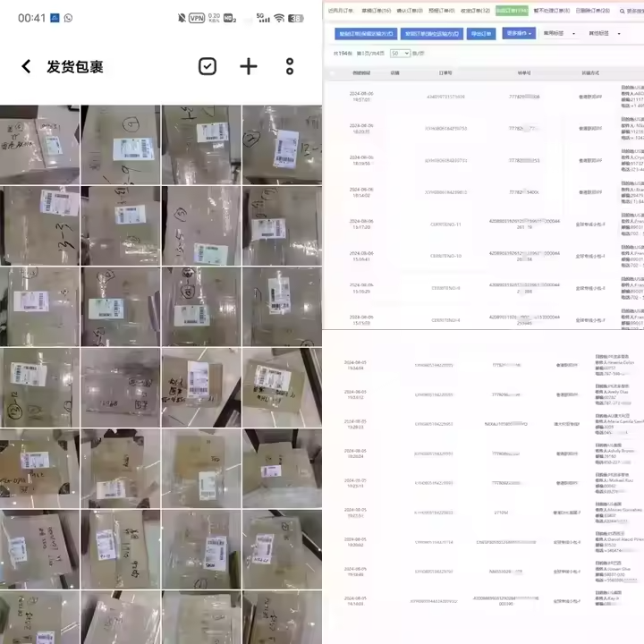Tap the WhatsApp notification icon in status bar
The image size is (644, 644).
coord(68,18)
